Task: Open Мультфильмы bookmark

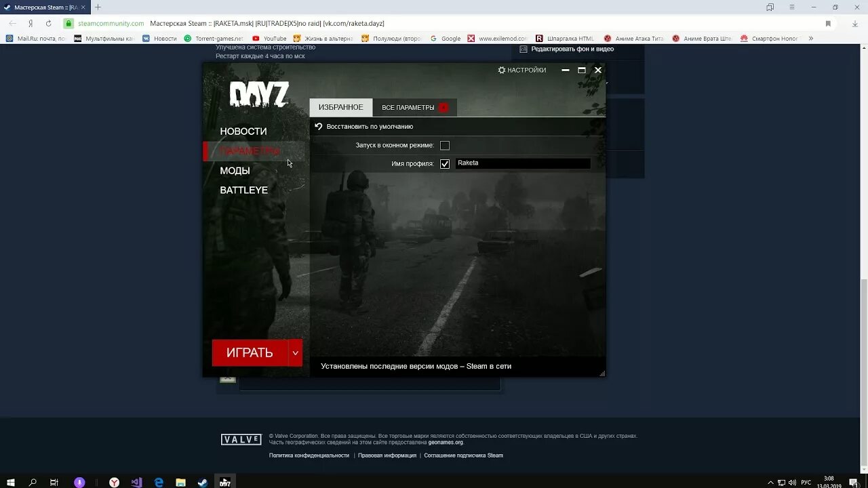Action: coord(104,39)
